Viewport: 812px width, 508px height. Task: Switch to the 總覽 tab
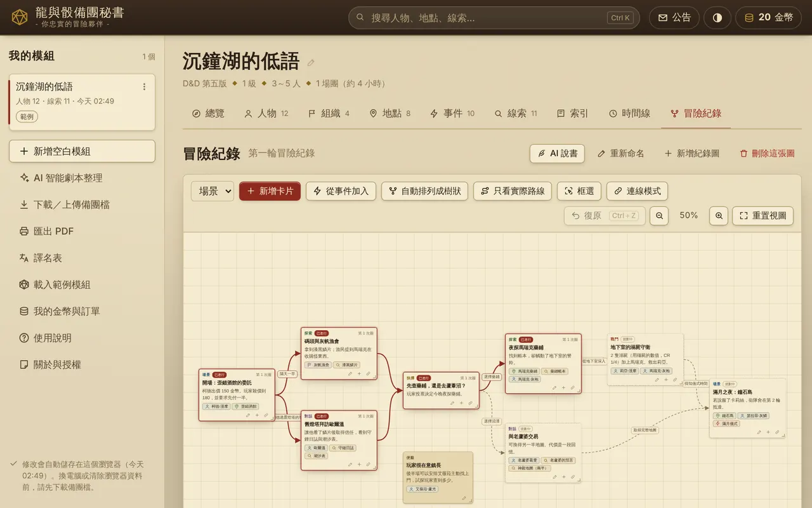point(208,114)
